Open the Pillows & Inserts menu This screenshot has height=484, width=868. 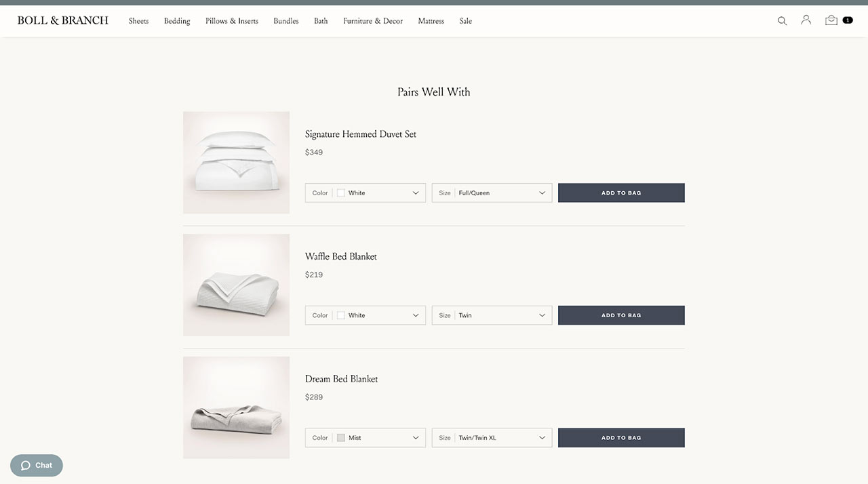coord(232,21)
